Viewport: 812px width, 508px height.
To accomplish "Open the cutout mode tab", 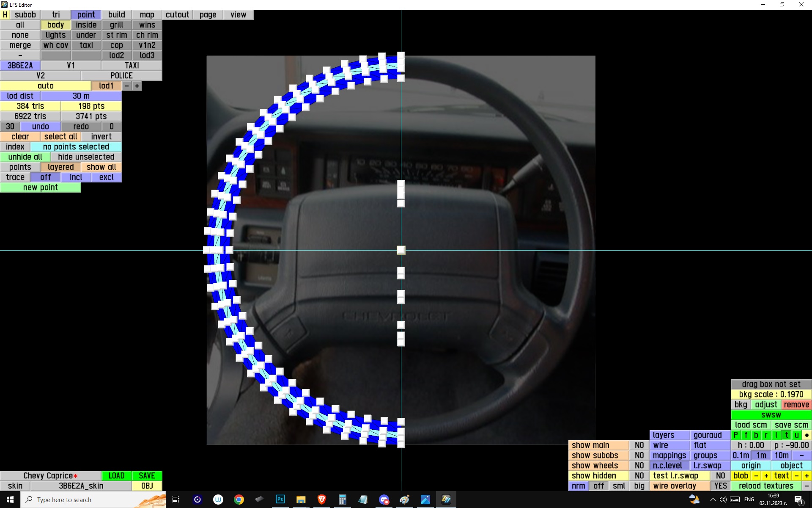I will click(177, 15).
